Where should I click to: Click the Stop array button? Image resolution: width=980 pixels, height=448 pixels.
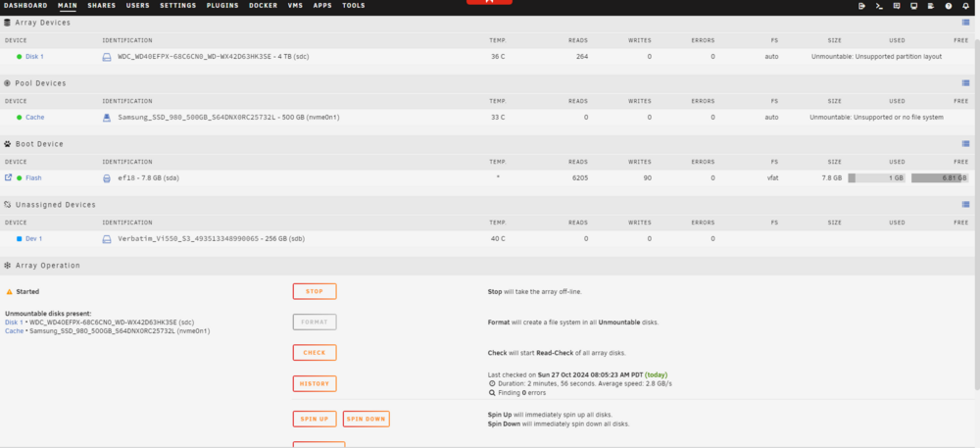[x=315, y=292]
